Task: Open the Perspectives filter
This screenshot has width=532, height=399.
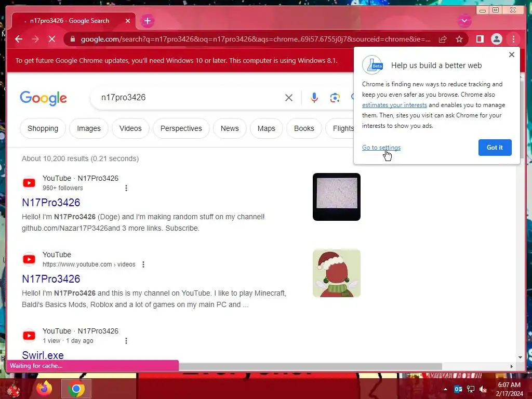Action: (x=181, y=129)
